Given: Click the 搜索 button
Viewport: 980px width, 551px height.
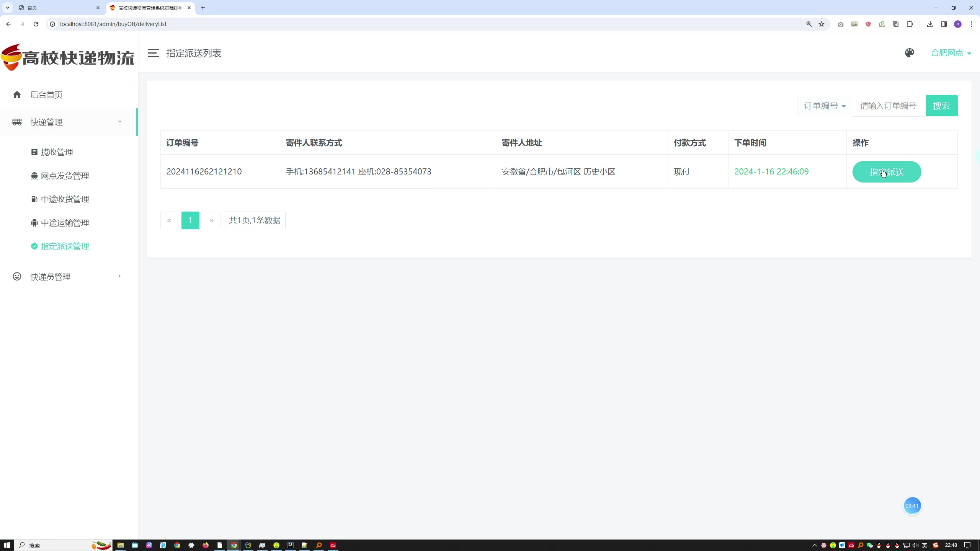Looking at the screenshot, I should 942,106.
